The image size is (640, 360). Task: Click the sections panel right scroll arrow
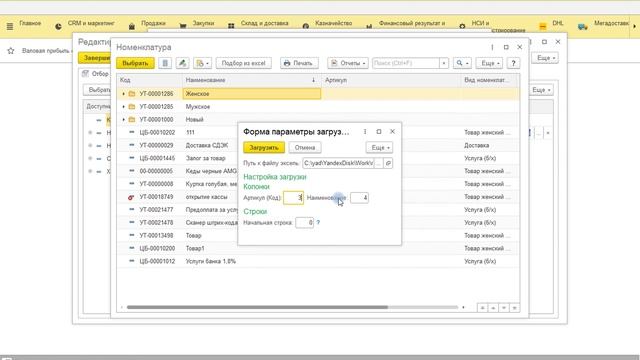click(635, 26)
